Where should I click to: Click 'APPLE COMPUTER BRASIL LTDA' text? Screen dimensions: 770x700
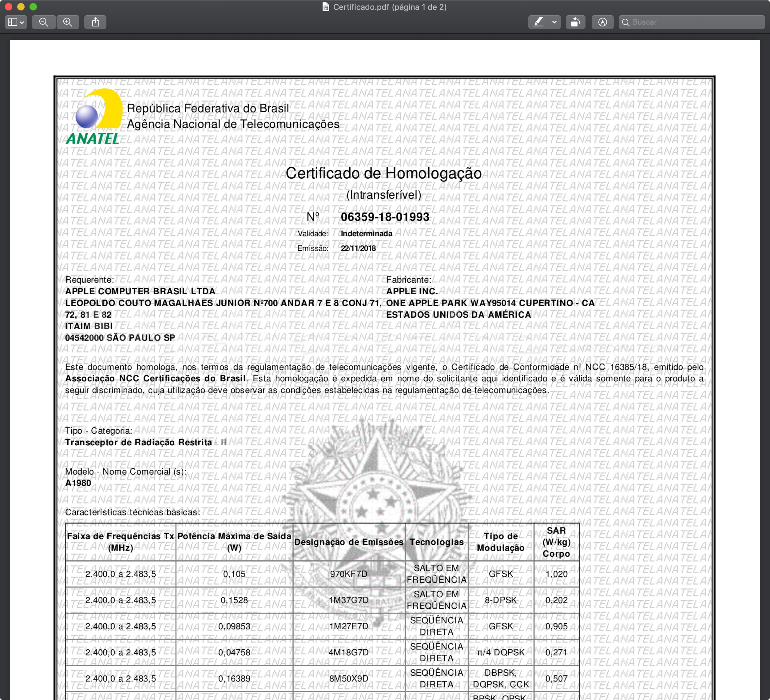[140, 291]
